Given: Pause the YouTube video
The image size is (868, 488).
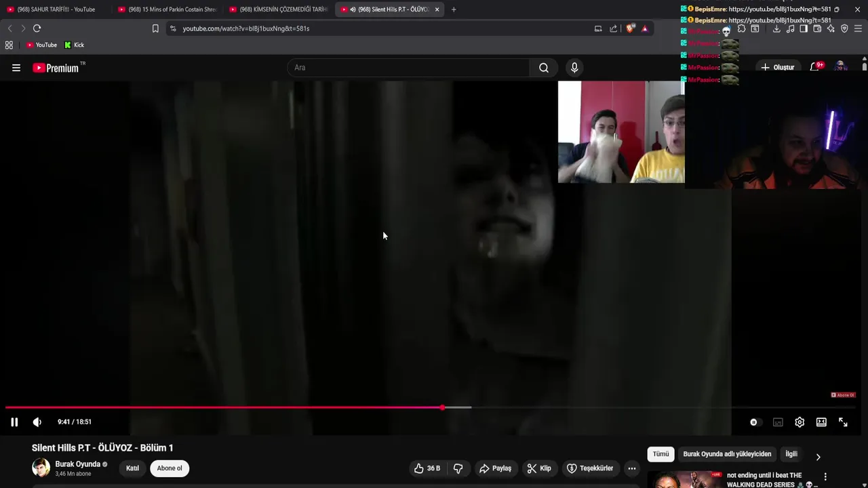Looking at the screenshot, I should click(x=14, y=422).
